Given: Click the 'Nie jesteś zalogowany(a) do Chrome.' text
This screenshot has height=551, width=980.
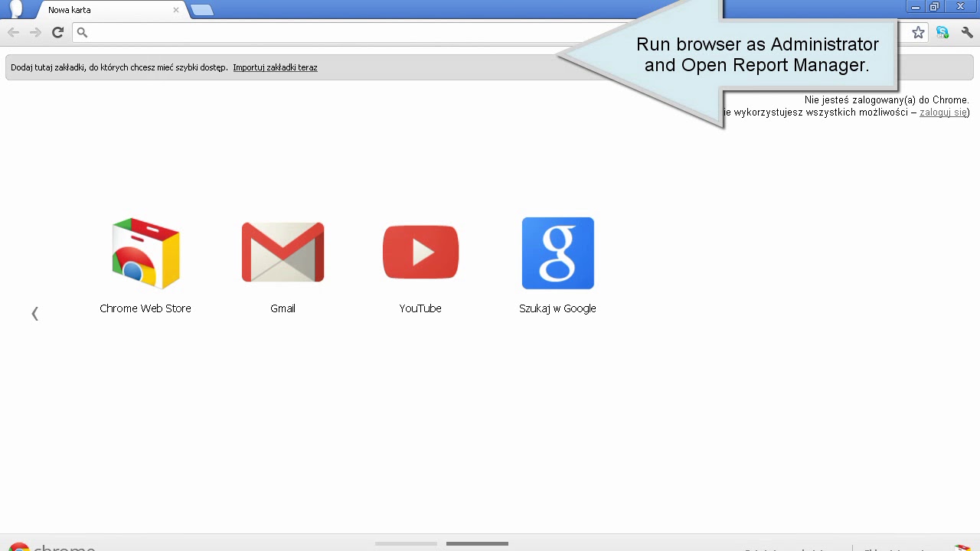Looking at the screenshot, I should [887, 100].
